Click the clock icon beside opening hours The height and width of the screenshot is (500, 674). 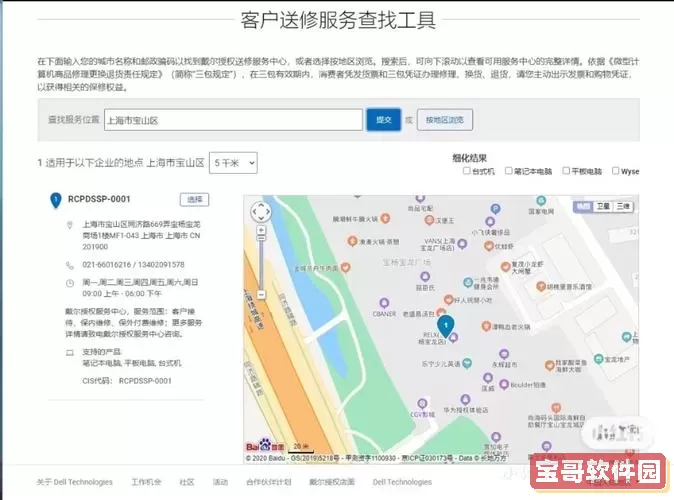(70, 283)
